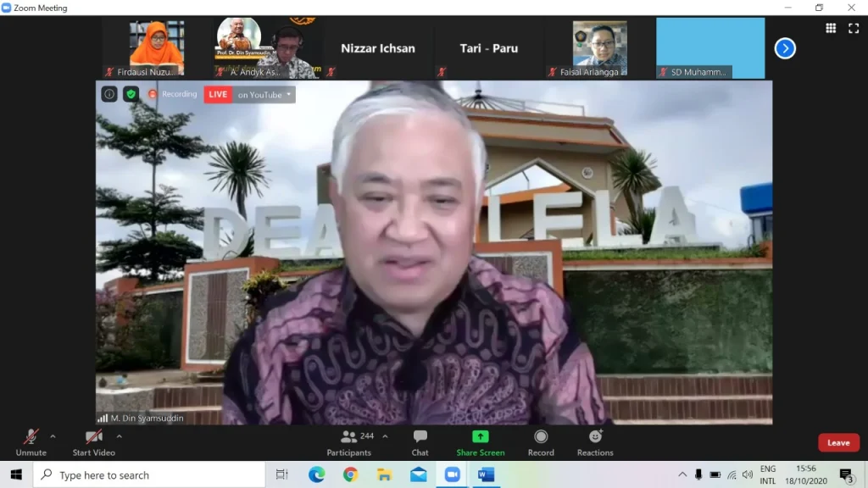The height and width of the screenshot is (488, 868).
Task: Enter fullscreen mode via the expand icon
Action: point(853,28)
